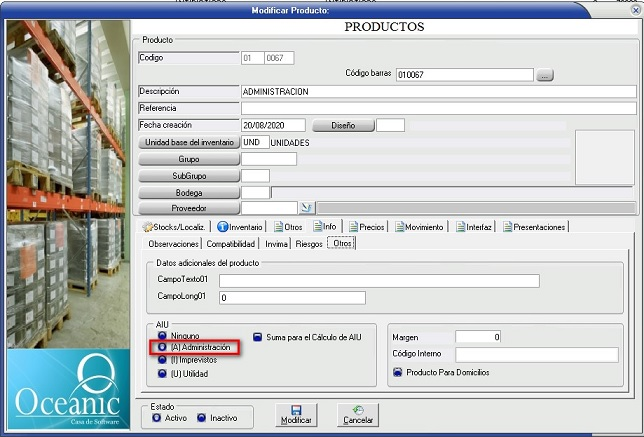Click the Cancelar undo arrow icon

[358, 410]
